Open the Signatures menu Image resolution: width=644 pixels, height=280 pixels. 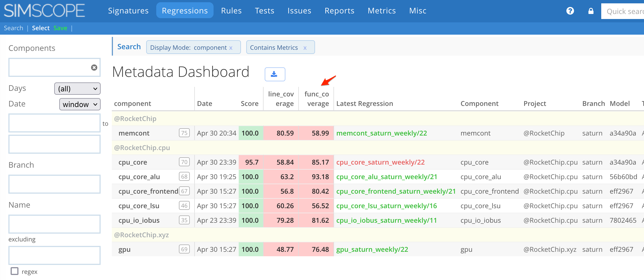[x=128, y=11]
